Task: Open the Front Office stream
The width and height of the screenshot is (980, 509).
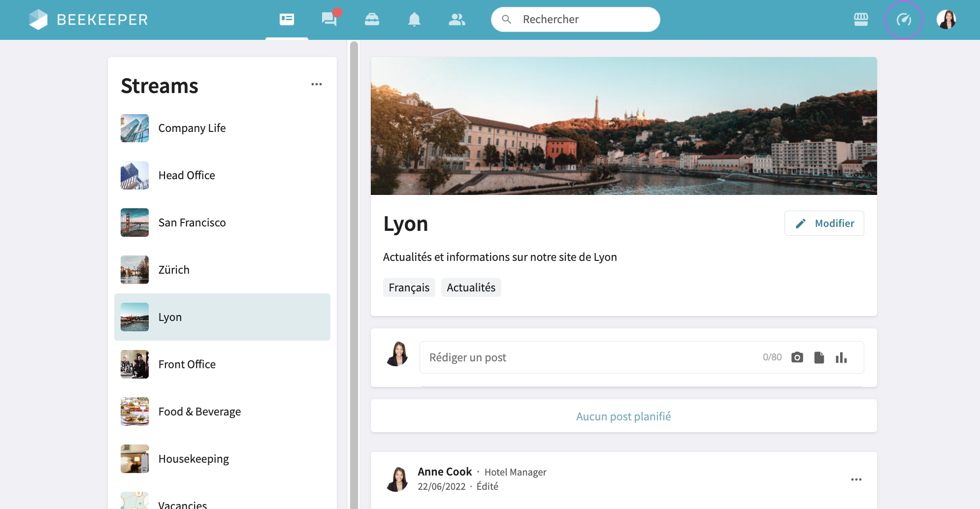Action: click(222, 364)
